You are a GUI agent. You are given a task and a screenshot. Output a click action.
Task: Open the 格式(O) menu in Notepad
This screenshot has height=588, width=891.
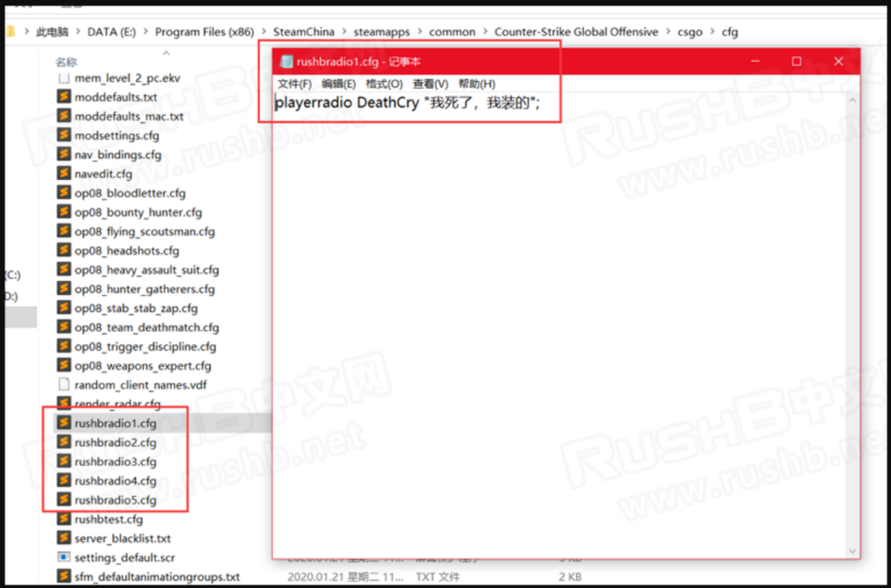[384, 84]
